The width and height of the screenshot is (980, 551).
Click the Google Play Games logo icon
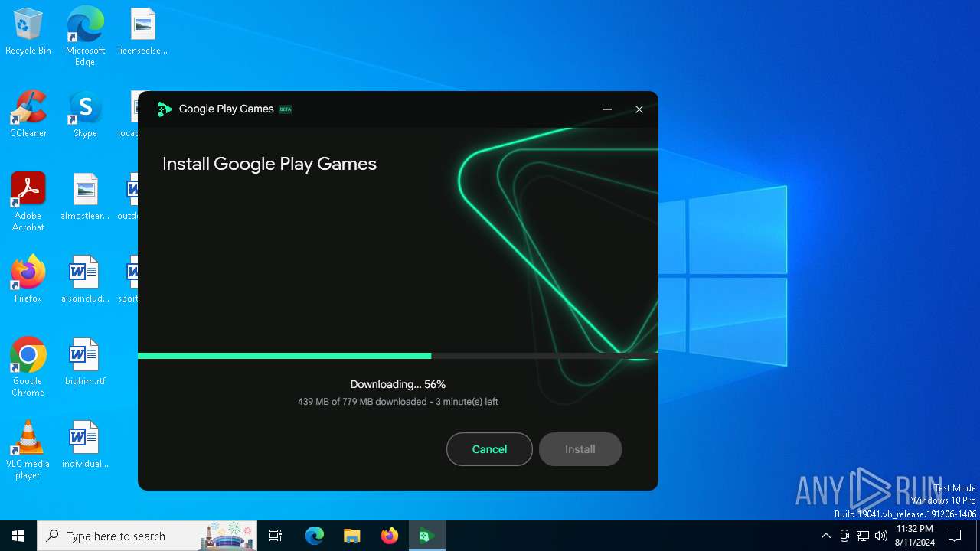164,109
